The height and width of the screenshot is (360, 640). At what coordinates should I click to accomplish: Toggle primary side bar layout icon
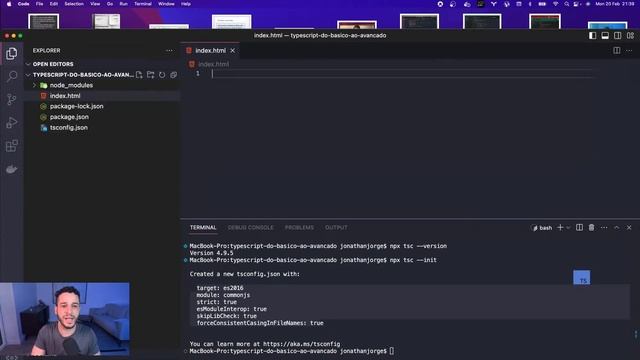pos(592,36)
